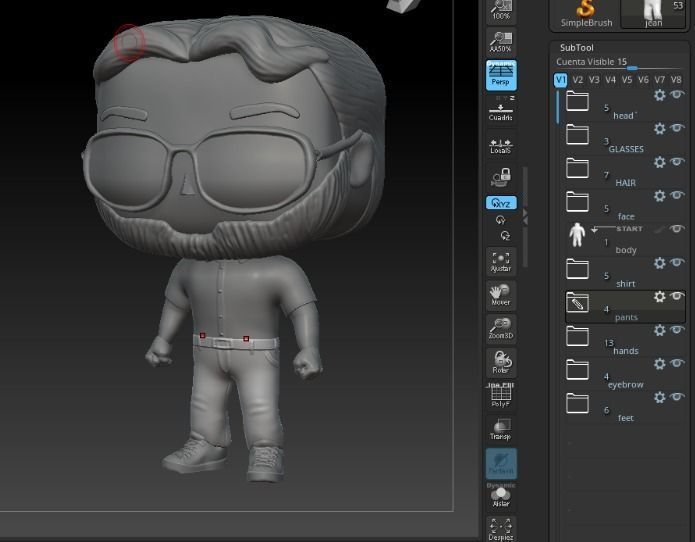Toggle the Fantasma ghost transparency button
Viewport: 695px width, 542px height.
point(501,464)
